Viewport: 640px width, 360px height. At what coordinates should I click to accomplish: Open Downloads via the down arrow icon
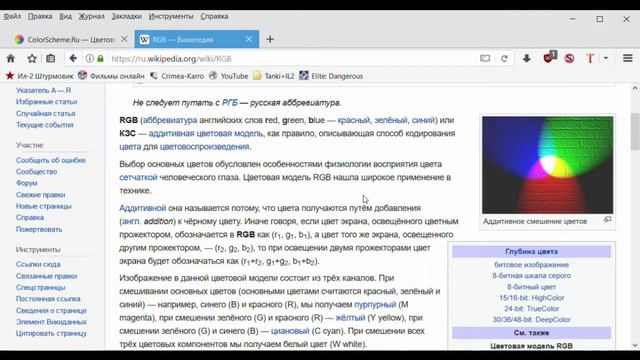tap(527, 58)
